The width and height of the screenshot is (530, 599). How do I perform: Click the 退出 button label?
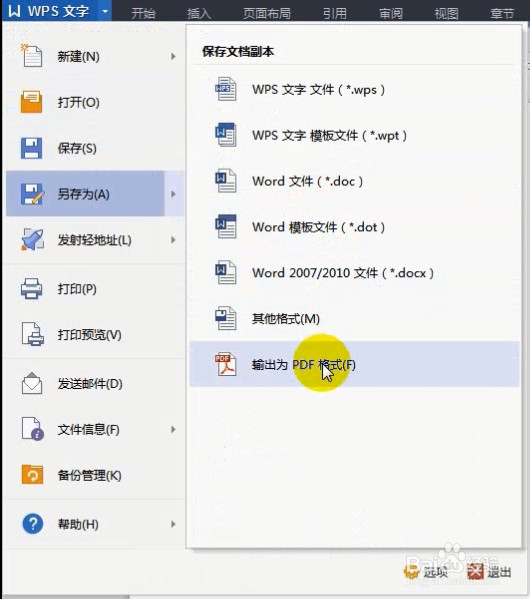pyautogui.click(x=499, y=572)
